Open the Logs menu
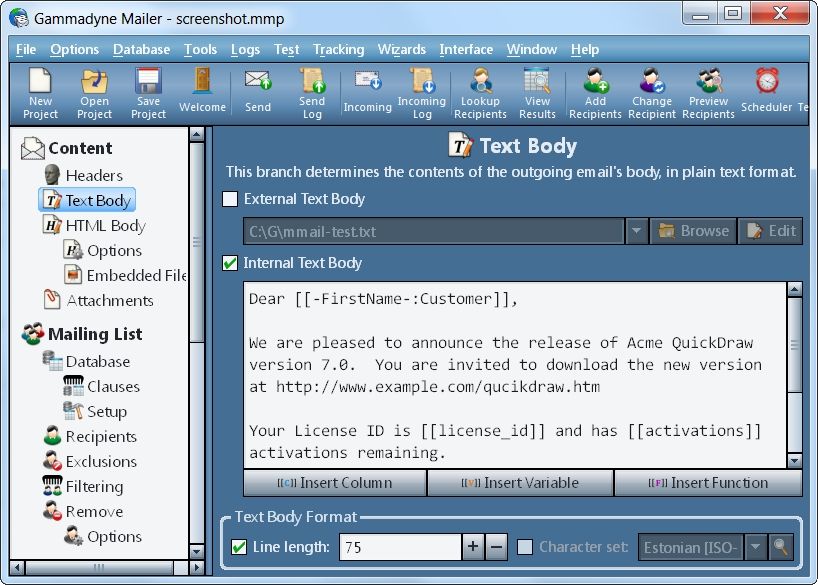This screenshot has height=585, width=818. [245, 50]
